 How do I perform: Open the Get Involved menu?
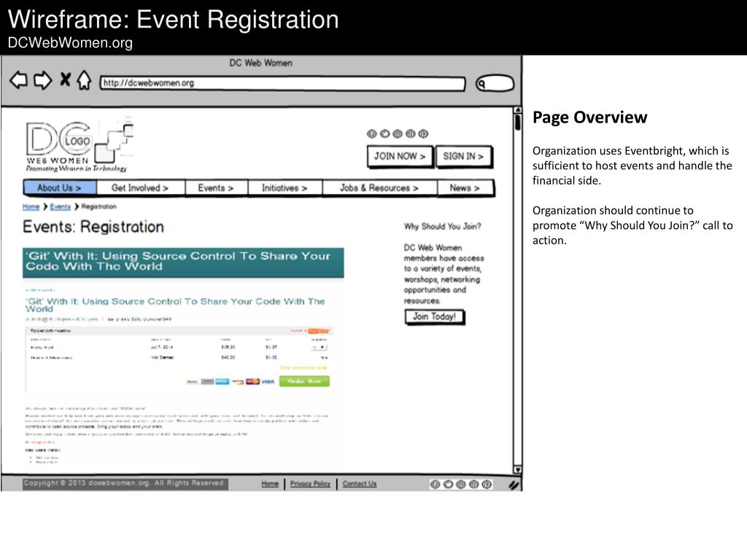coord(140,187)
